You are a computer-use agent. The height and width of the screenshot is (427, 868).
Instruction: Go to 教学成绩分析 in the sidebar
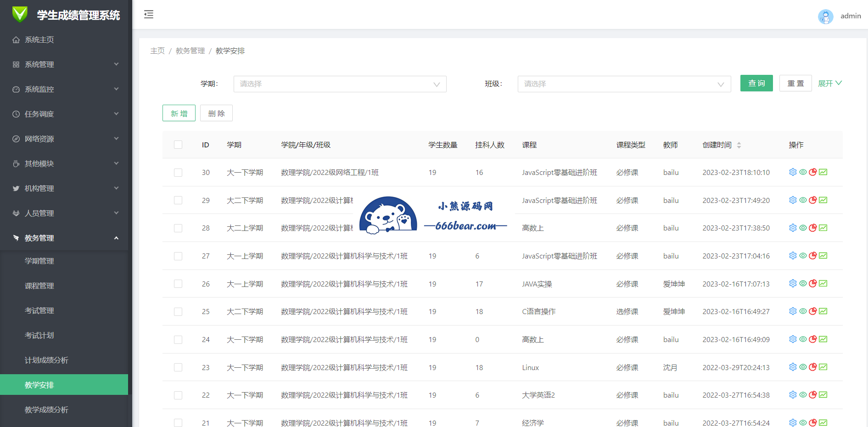point(46,410)
